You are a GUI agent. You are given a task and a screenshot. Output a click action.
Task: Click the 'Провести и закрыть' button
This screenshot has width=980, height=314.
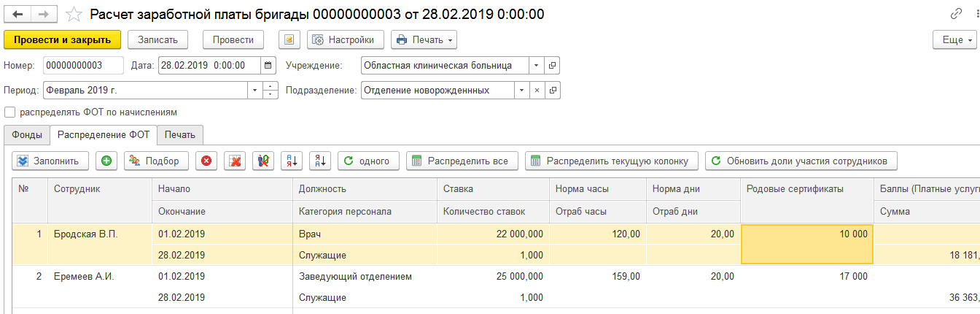point(62,39)
